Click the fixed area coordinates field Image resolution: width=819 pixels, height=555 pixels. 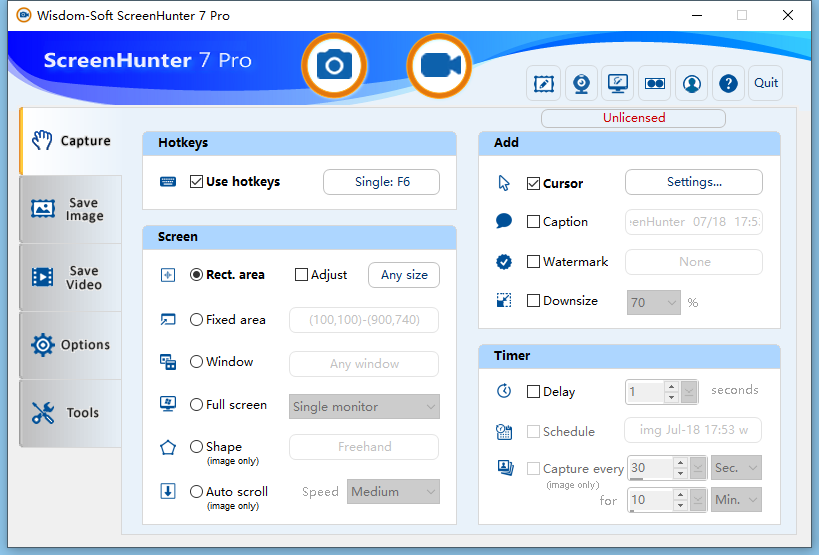click(364, 320)
